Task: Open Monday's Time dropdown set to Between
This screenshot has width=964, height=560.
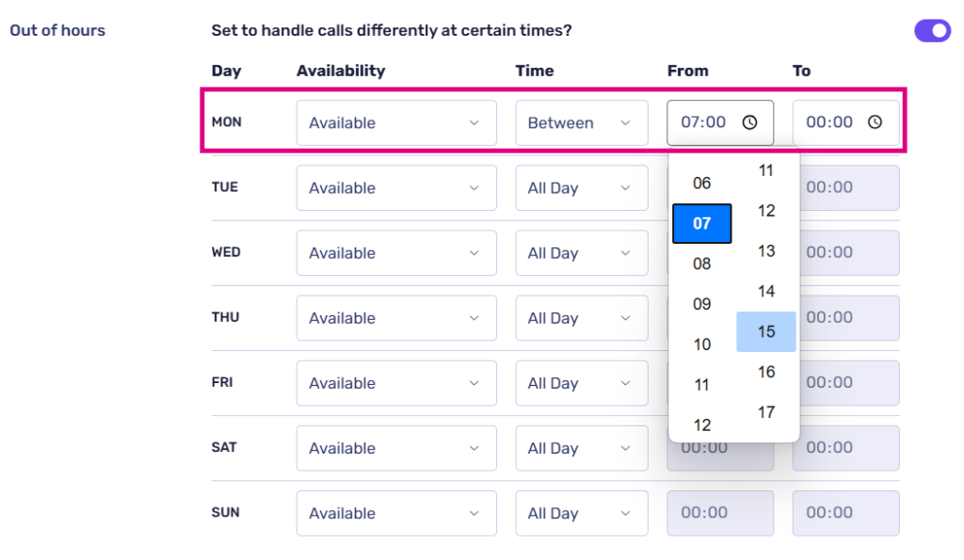Action: click(581, 123)
